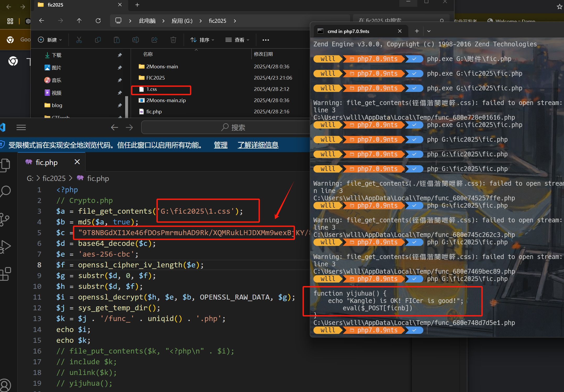The image size is (564, 392).
Task: Click the Delete trash icon in Explorer toolbar
Action: (x=173, y=40)
